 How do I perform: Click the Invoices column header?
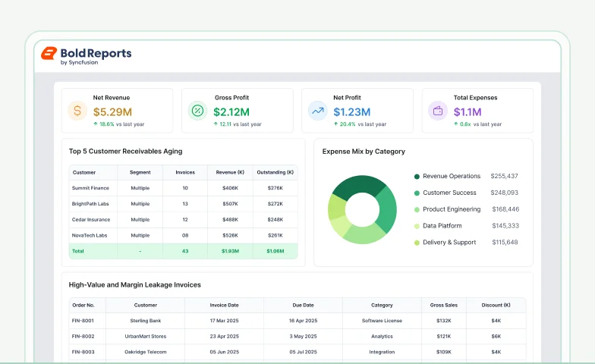185,172
